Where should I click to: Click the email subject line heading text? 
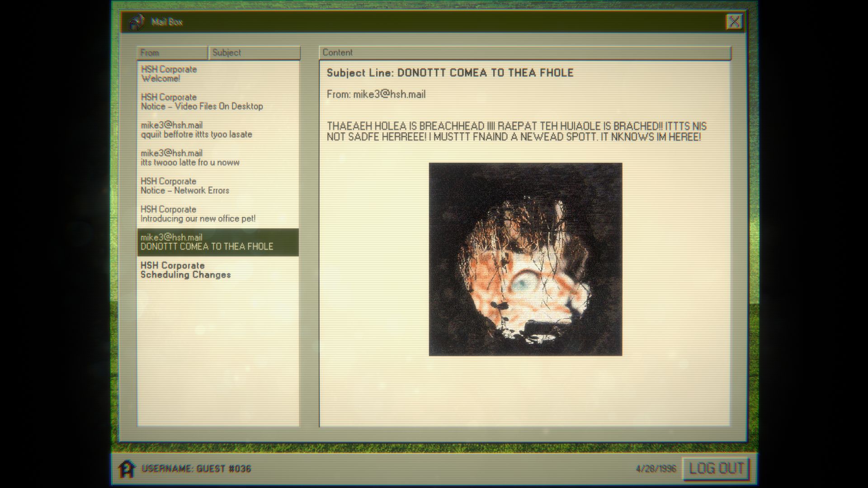(x=450, y=73)
